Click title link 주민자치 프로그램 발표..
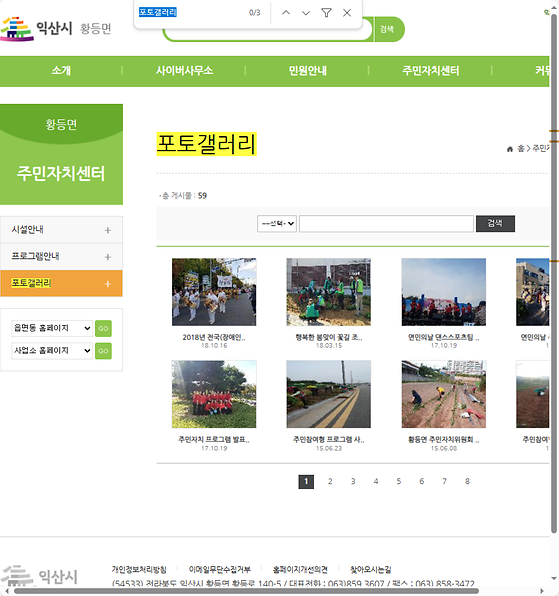 [x=214, y=440]
